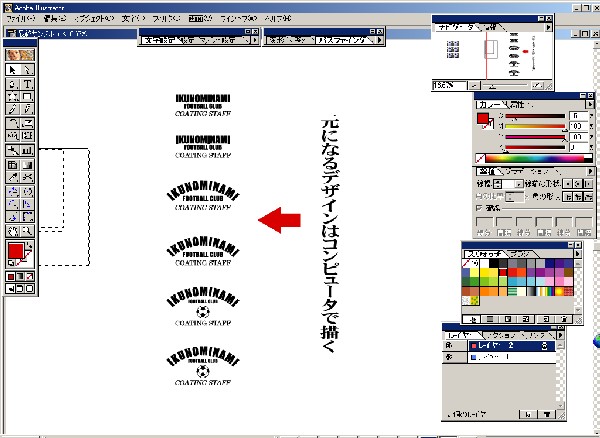Select the Scale tool

(27, 123)
